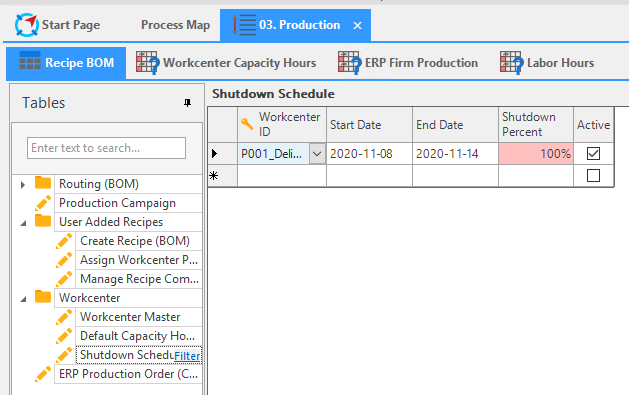Click the Default Capacity Ho... pencil icon
Image resolution: width=629 pixels, height=395 pixels.
[64, 336]
